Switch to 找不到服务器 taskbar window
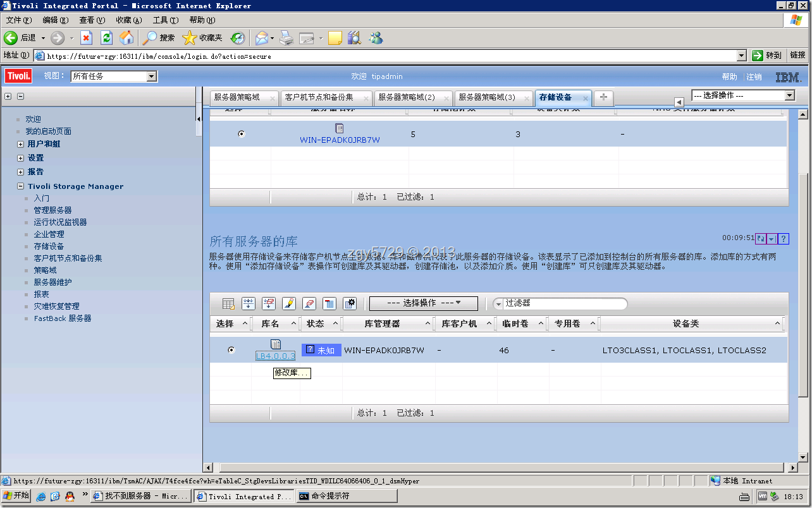This screenshot has height=508, width=812. [141, 497]
